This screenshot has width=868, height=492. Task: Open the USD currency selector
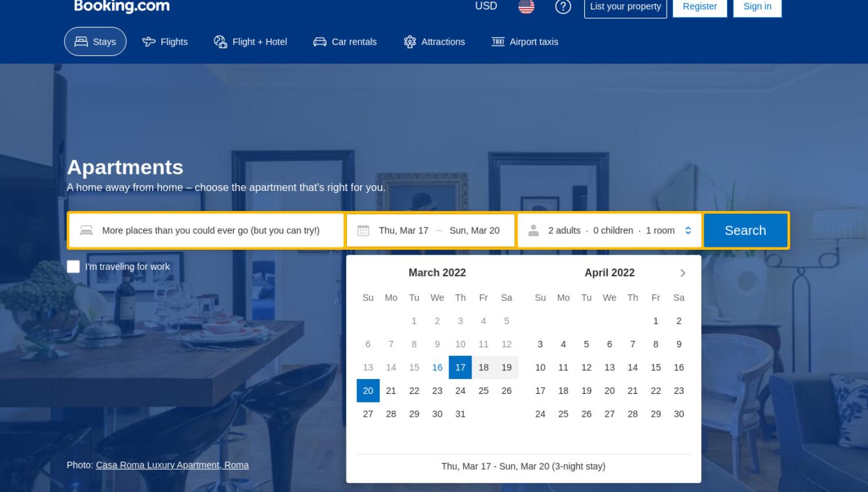click(486, 6)
